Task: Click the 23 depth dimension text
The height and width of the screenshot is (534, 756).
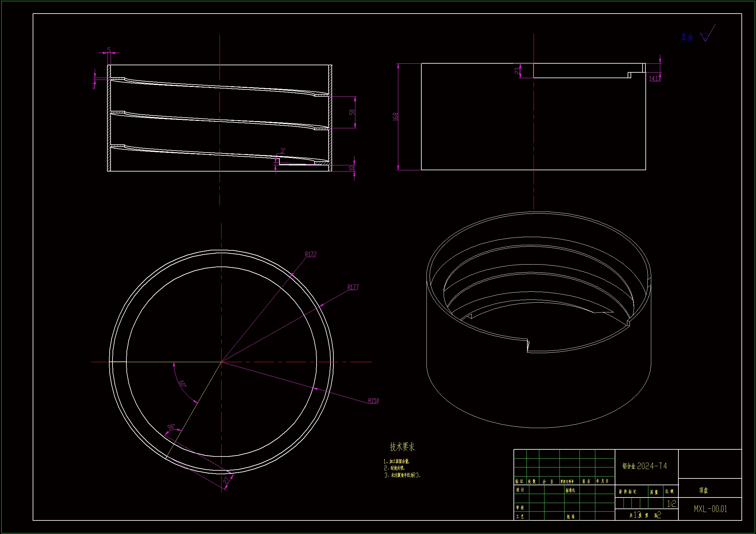Action: click(x=518, y=70)
